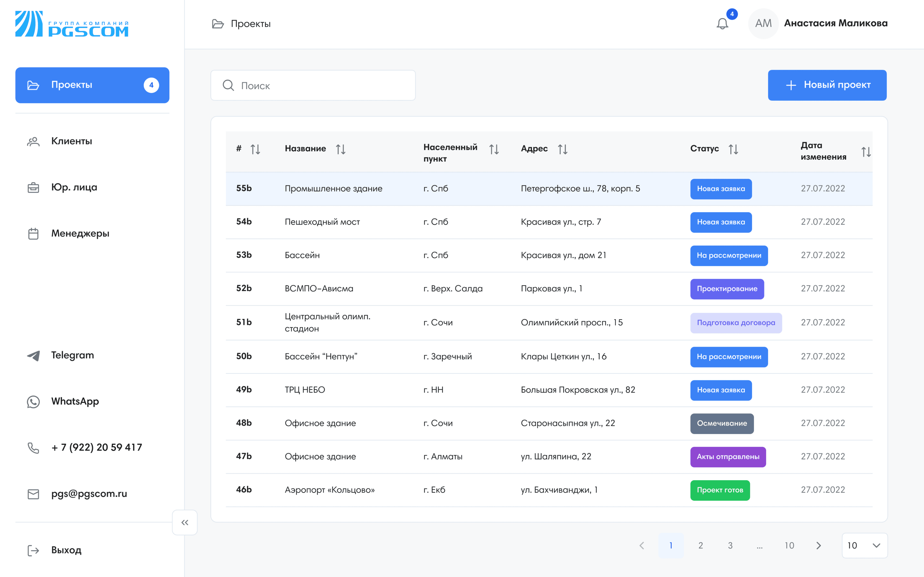Open the Клиенты menu item

click(x=72, y=141)
